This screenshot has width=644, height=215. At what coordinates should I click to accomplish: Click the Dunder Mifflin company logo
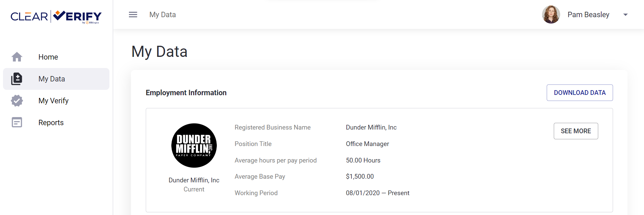click(x=194, y=145)
